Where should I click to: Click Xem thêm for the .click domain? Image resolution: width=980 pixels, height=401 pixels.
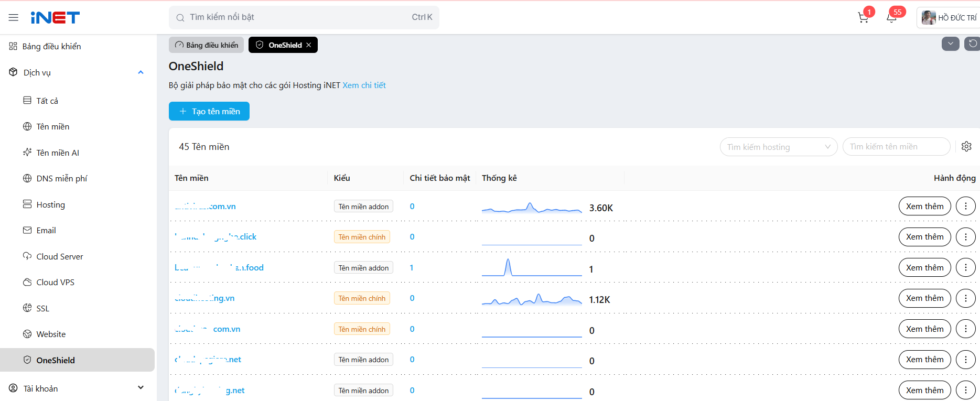(x=924, y=237)
